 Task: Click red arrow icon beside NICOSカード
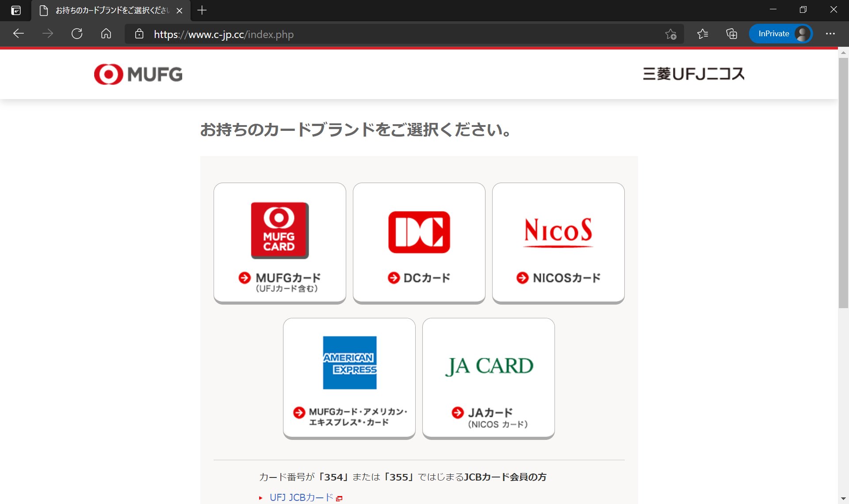[x=523, y=278]
